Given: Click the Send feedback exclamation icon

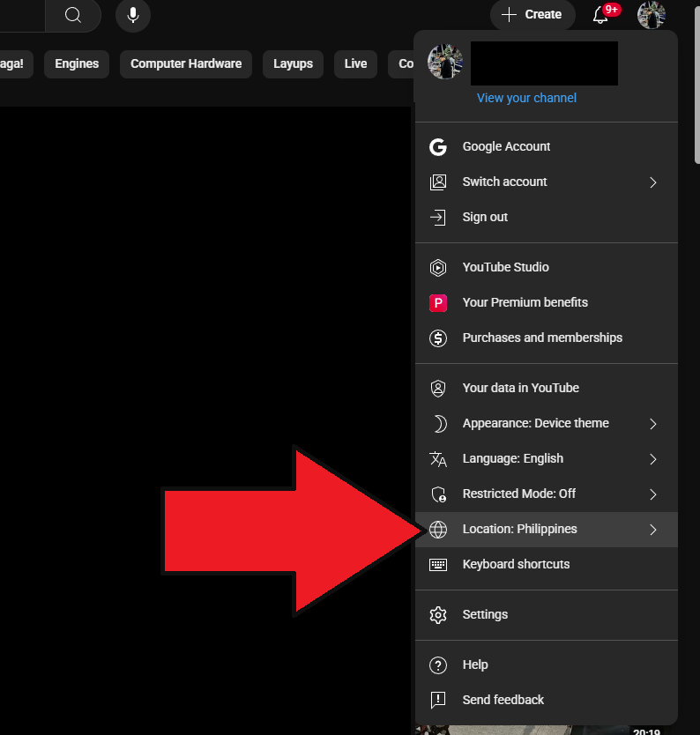Looking at the screenshot, I should [438, 700].
